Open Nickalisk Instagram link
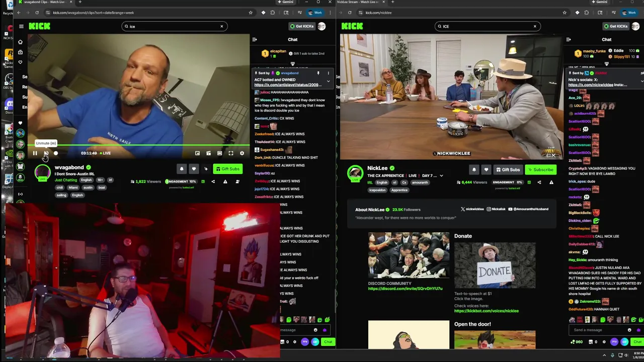 point(496,209)
